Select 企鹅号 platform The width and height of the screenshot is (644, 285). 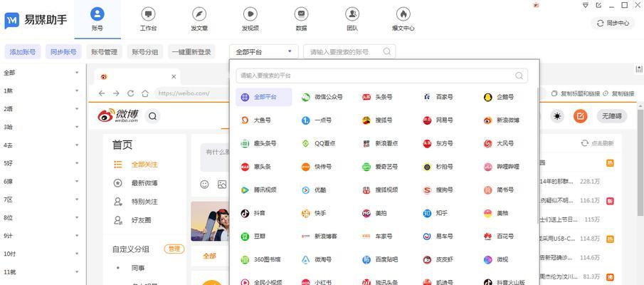(499, 98)
